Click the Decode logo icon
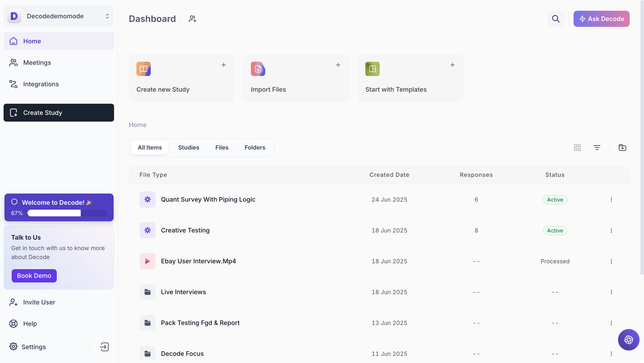Image resolution: width=644 pixels, height=363 pixels. 14,16
